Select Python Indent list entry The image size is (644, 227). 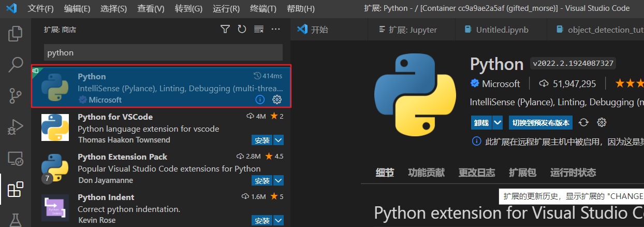pos(161,208)
